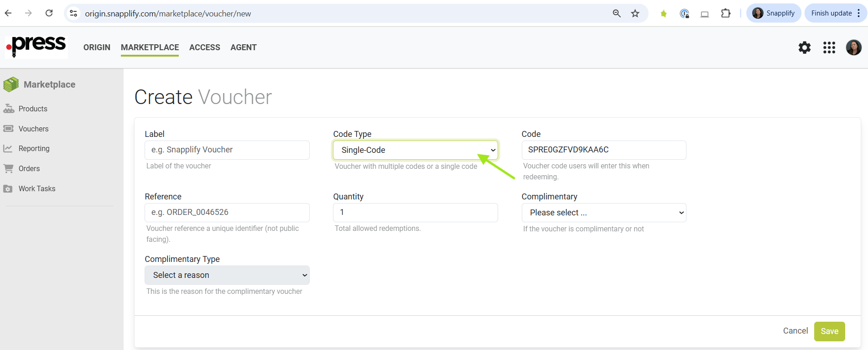Click the press logo
Screen dimensions: 868x350
36,47
